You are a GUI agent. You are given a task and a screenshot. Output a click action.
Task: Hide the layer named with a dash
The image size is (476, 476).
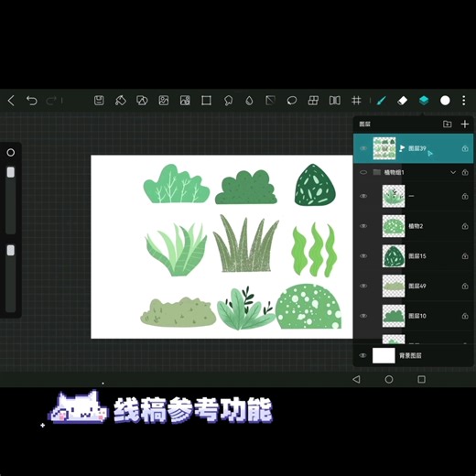[x=363, y=196]
